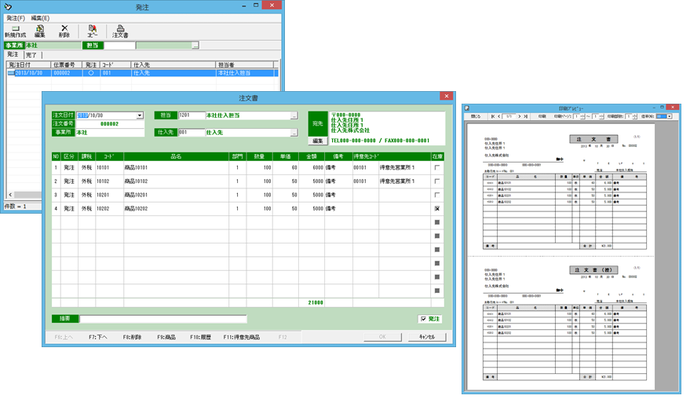Toggle 在庫 checkbox for row 3 商品10201
This screenshot has width=690, height=399.
[x=437, y=195]
